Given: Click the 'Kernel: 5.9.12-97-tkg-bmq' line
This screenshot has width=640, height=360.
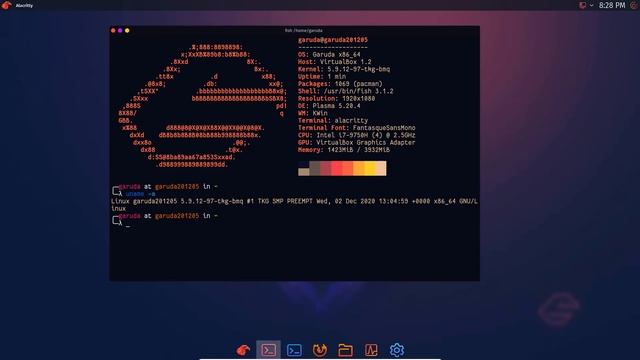Looking at the screenshot, I should 344,69.
